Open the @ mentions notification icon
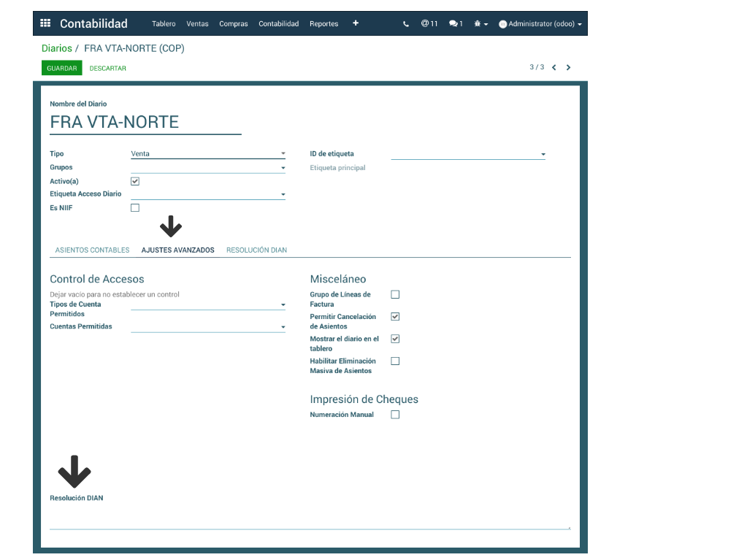The width and height of the screenshot is (747, 560). (429, 24)
